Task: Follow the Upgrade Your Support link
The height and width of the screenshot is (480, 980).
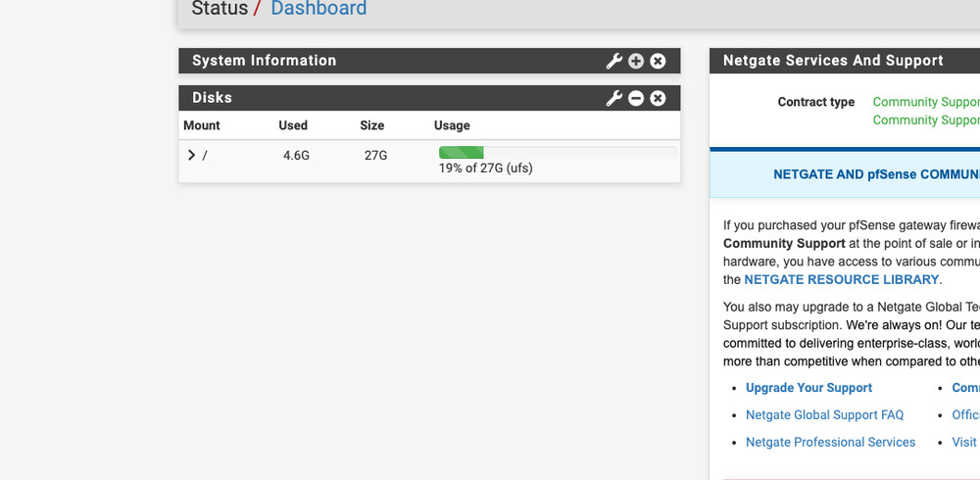Action: [808, 387]
